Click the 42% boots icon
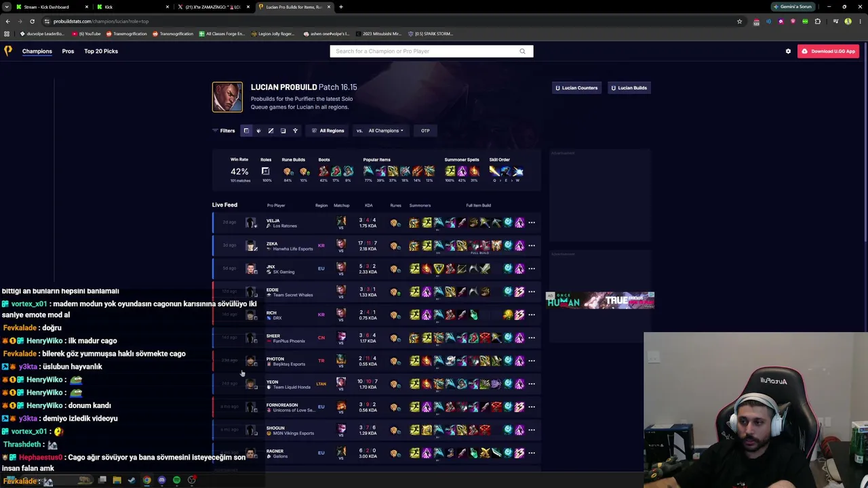The height and width of the screenshot is (488, 868). [323, 171]
